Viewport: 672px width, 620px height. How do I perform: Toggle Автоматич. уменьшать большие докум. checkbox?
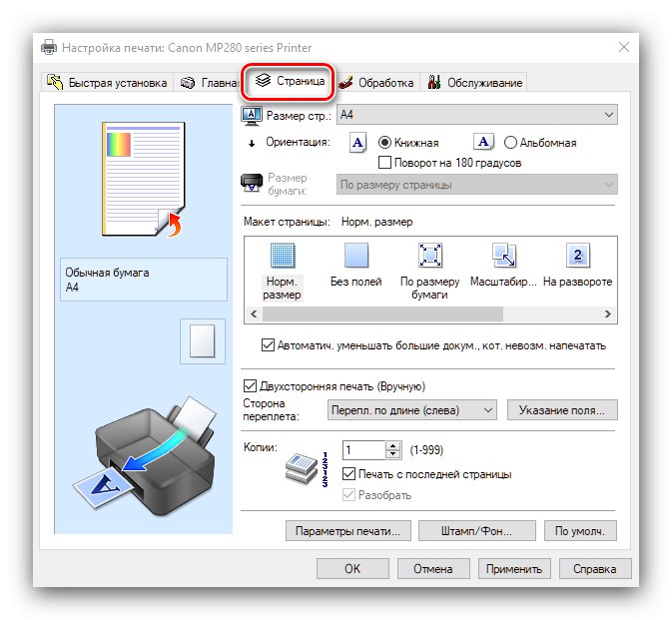[x=268, y=345]
